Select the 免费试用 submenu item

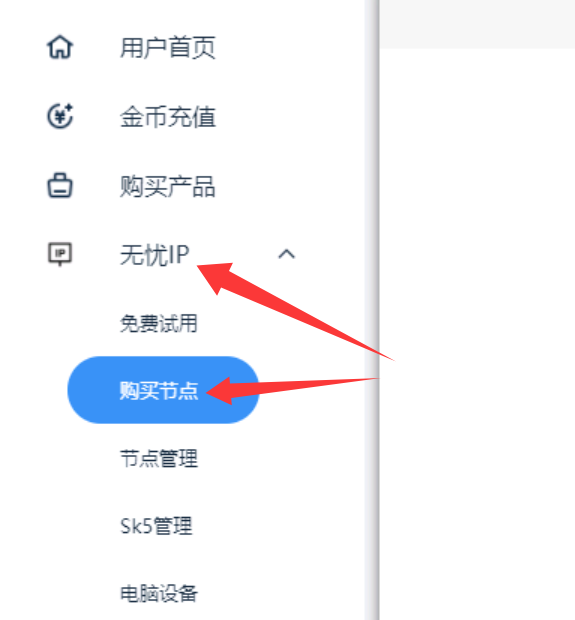point(159,323)
